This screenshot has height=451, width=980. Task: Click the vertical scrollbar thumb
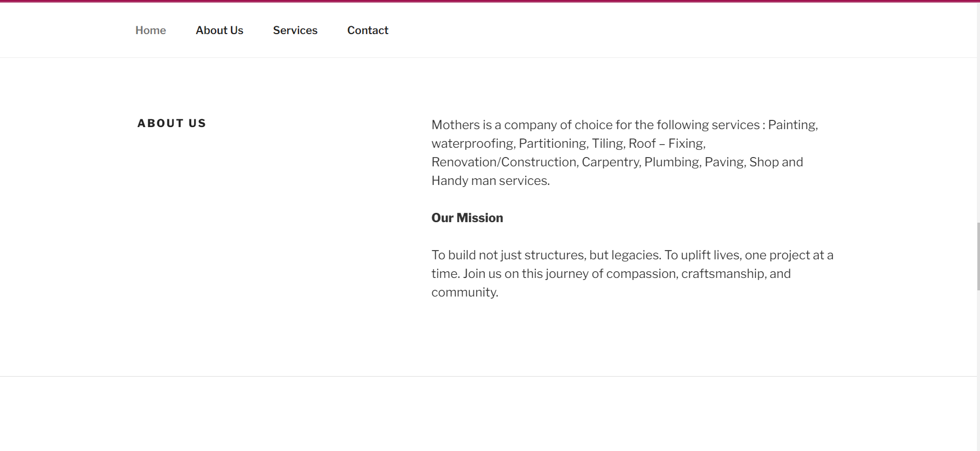tap(978, 256)
